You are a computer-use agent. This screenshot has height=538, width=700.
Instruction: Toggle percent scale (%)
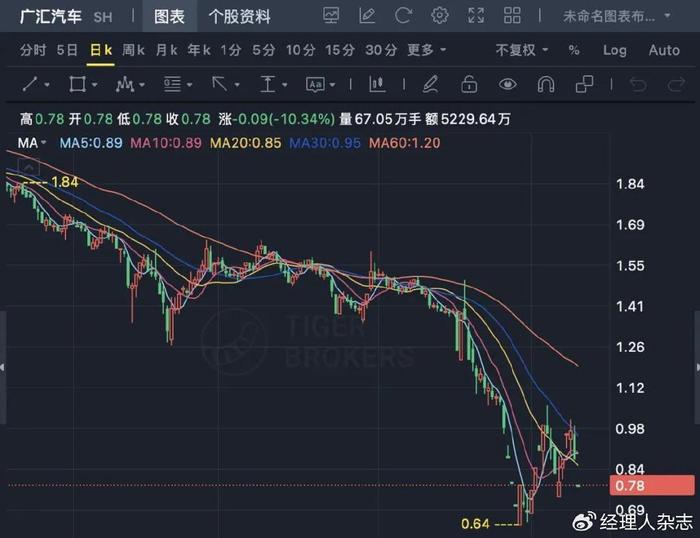pyautogui.click(x=574, y=50)
